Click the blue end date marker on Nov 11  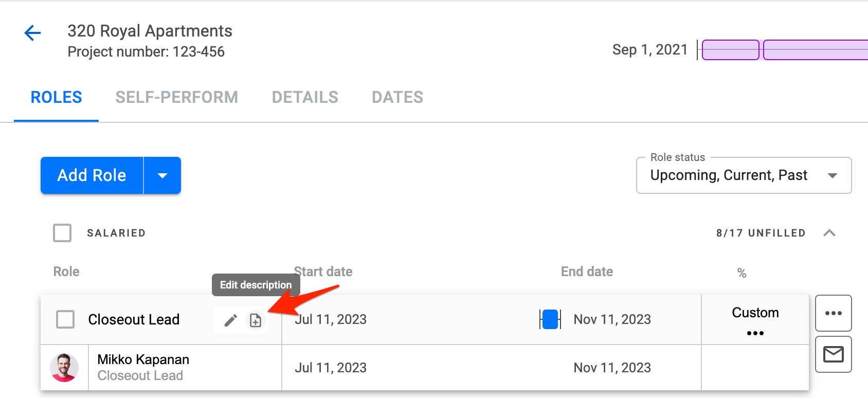coord(550,319)
